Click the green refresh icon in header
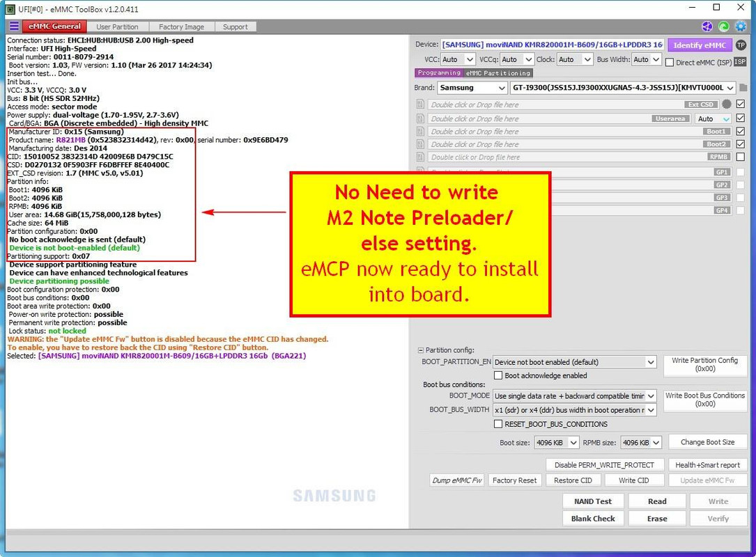756x557 pixels. tap(723, 26)
